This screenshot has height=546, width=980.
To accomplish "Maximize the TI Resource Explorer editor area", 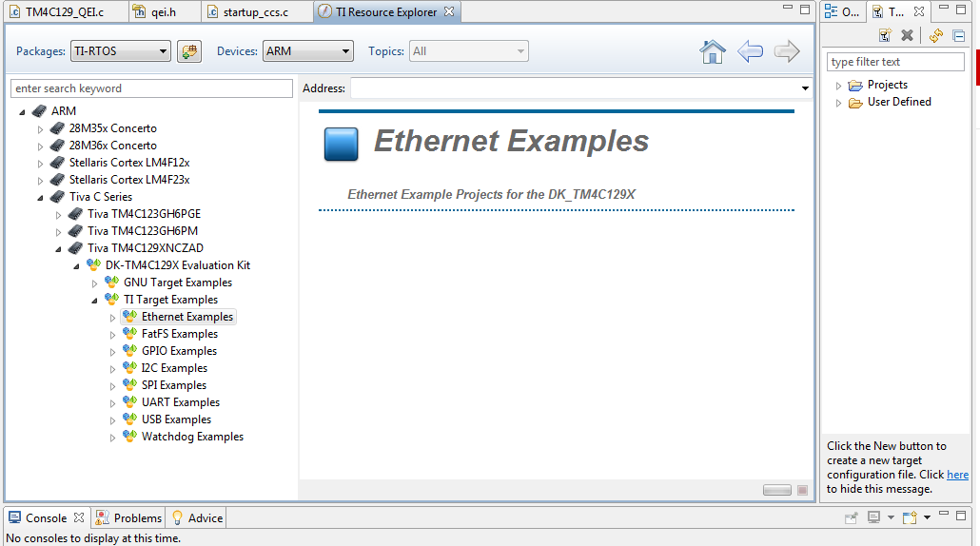I will tap(805, 10).
